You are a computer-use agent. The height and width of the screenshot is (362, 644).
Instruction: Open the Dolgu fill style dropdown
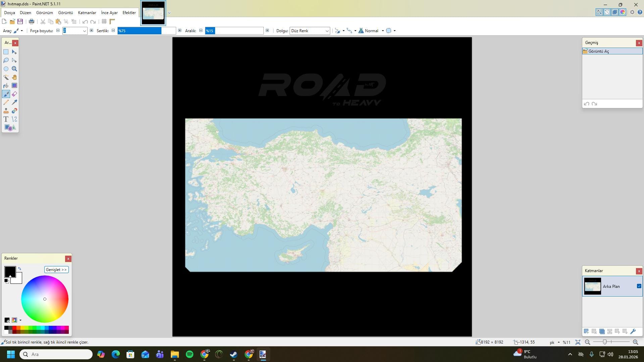(309, 31)
